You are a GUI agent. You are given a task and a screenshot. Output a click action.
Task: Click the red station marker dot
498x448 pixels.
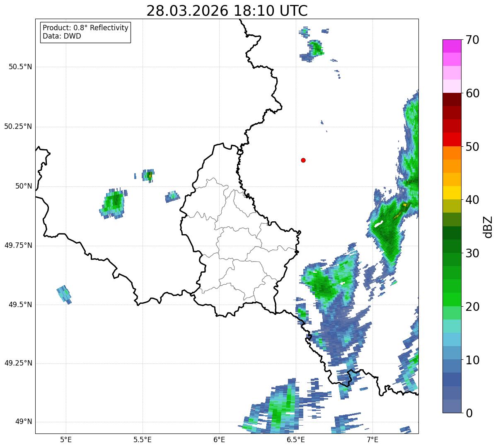pos(303,160)
